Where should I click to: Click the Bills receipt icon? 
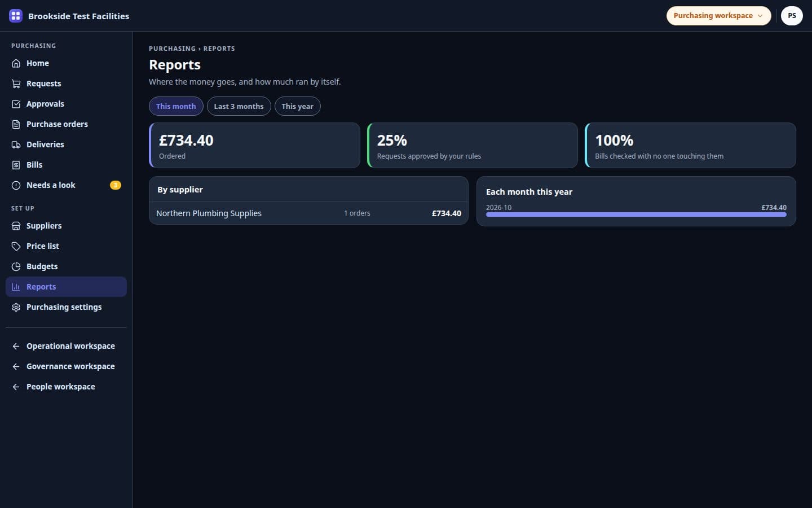16,165
